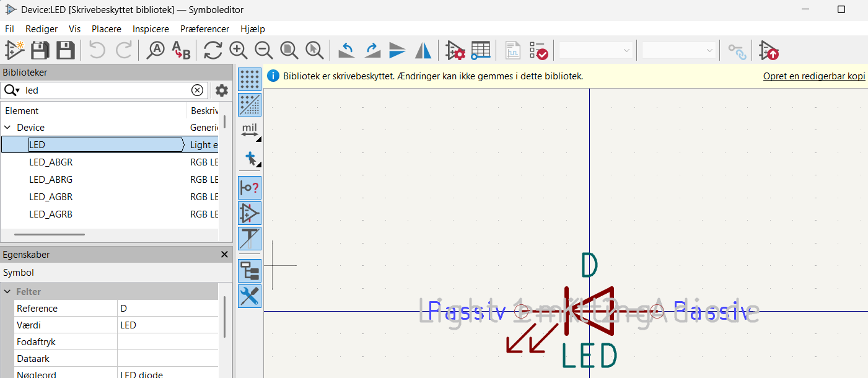Click the Værdi value field 'LED'
Viewport: 868px width, 378px height.
[x=168, y=325]
